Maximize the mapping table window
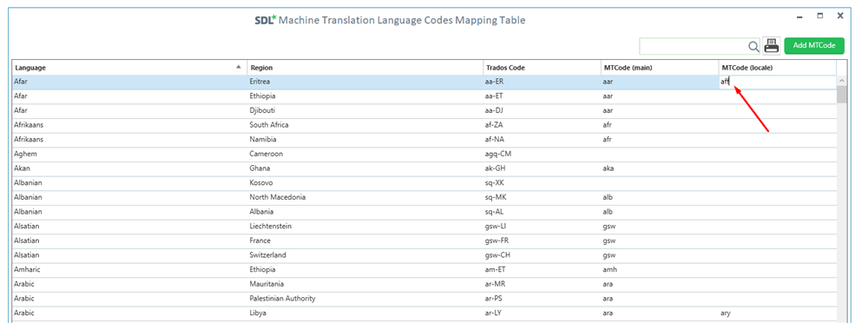This screenshot has height=323, width=868. (x=820, y=16)
